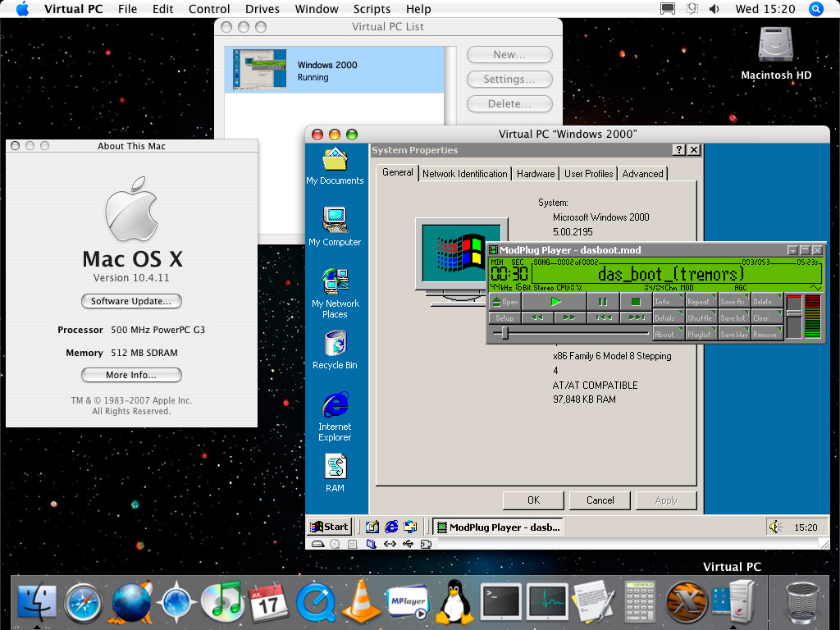Click More Info in About This Mac
The width and height of the screenshot is (840, 630).
[131, 375]
